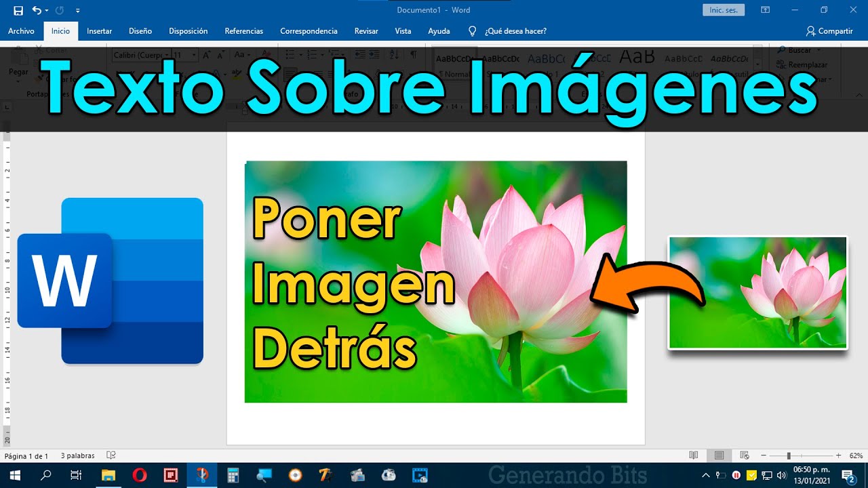The height and width of the screenshot is (488, 868).
Task: Select the Revisar tab
Action: [366, 31]
